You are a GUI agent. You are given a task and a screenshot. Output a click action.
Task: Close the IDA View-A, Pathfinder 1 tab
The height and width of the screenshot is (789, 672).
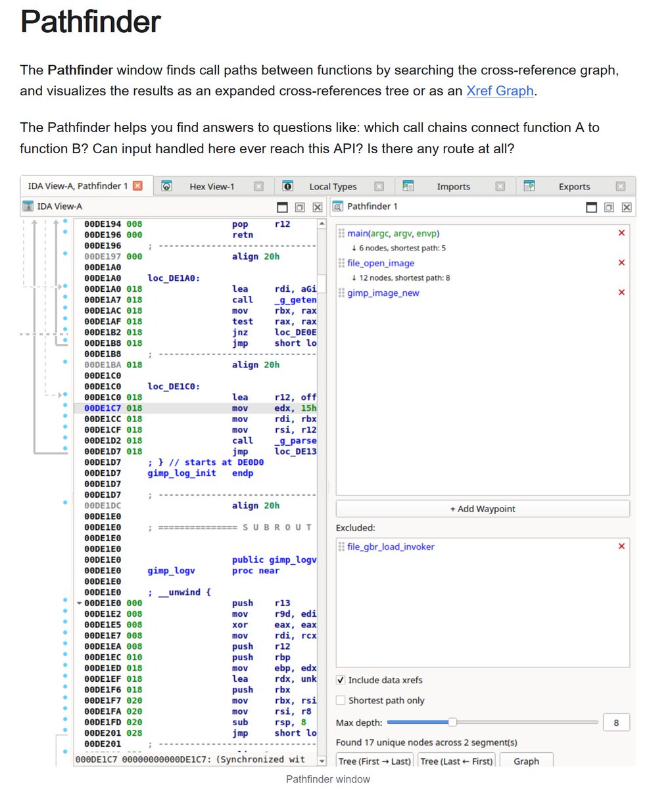137,186
